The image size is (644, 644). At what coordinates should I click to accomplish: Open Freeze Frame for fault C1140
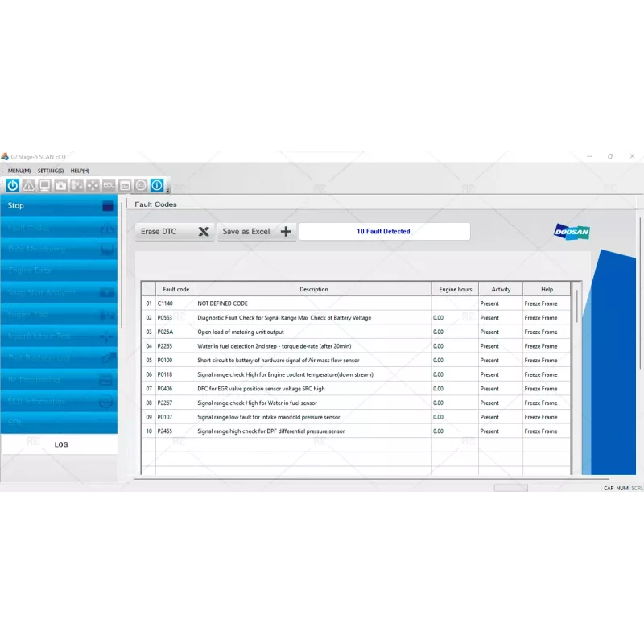click(540, 303)
